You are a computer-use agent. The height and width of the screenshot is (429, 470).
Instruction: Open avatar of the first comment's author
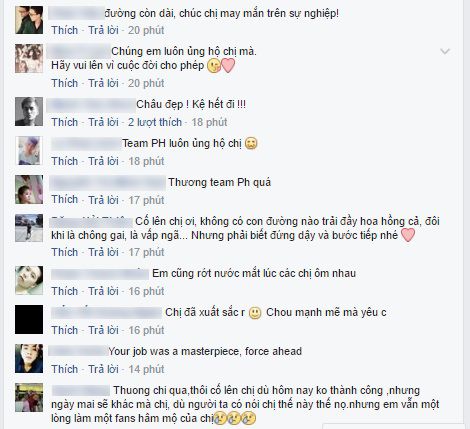point(29,20)
